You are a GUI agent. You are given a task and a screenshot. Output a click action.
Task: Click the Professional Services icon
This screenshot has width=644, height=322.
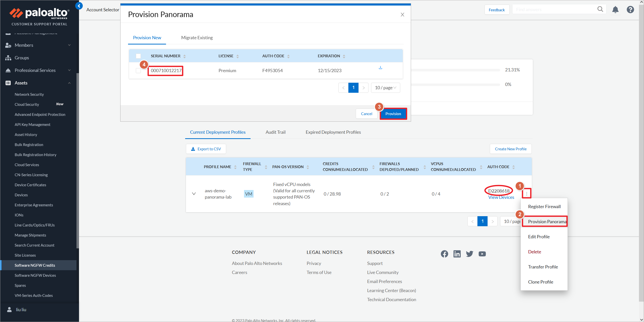point(8,70)
